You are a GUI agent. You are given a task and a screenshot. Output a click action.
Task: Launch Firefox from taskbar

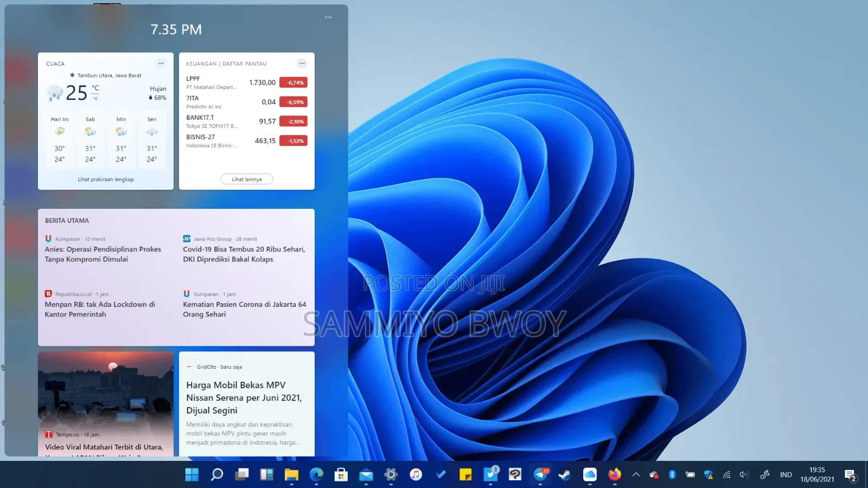click(615, 474)
